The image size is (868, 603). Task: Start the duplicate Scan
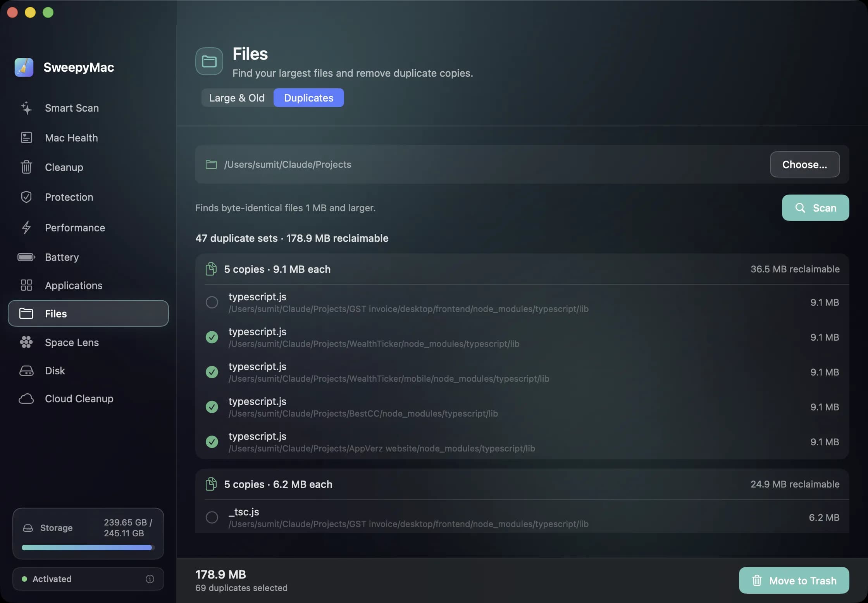pos(815,208)
